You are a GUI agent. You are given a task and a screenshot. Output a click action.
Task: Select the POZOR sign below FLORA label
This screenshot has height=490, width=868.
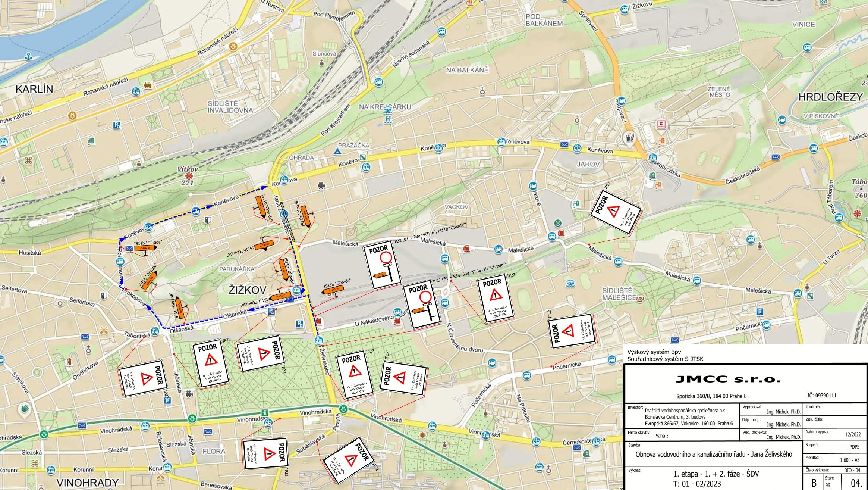[x=265, y=453]
